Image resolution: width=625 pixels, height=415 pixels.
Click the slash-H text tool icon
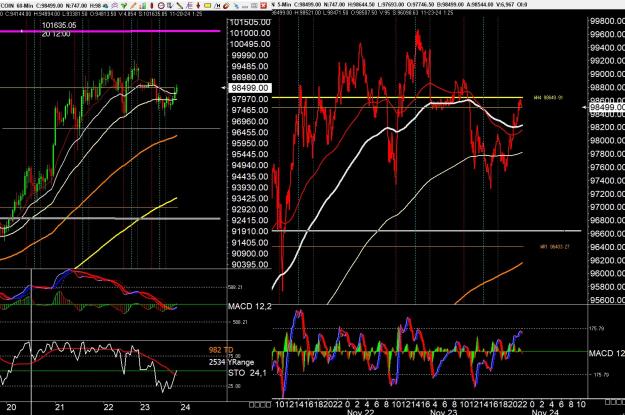[218, 6]
